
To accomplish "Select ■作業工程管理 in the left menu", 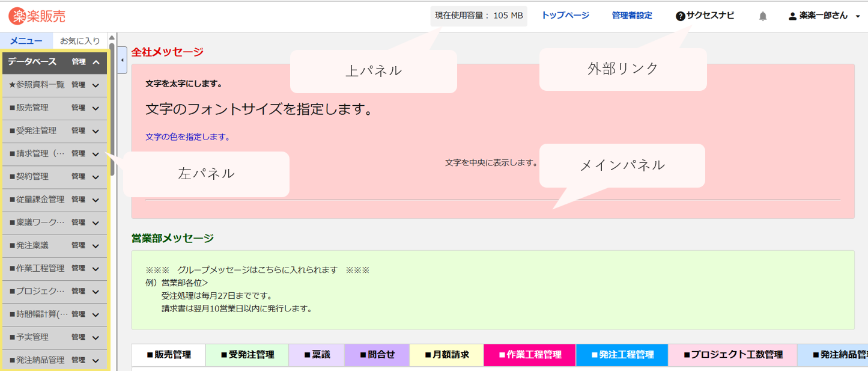I will pyautogui.click(x=37, y=268).
